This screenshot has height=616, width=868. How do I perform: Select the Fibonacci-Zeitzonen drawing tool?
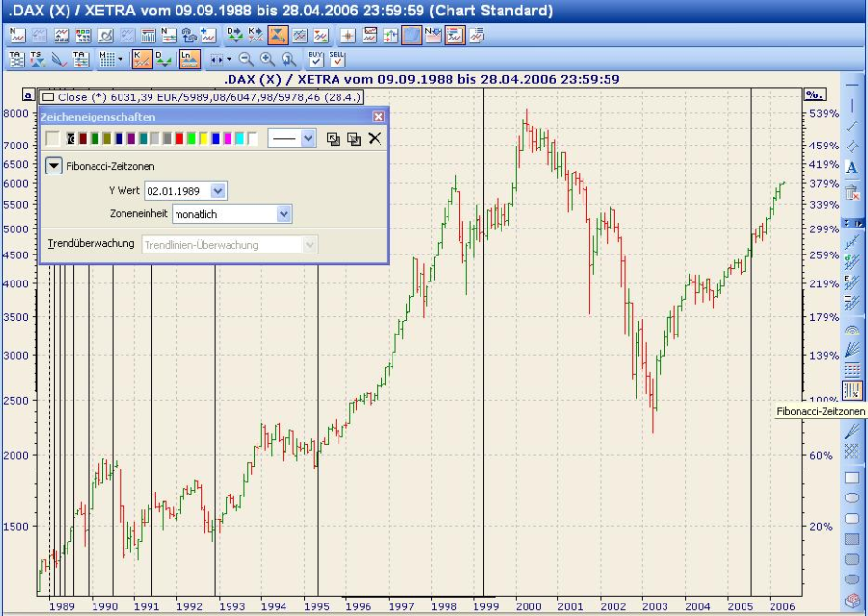tap(852, 390)
